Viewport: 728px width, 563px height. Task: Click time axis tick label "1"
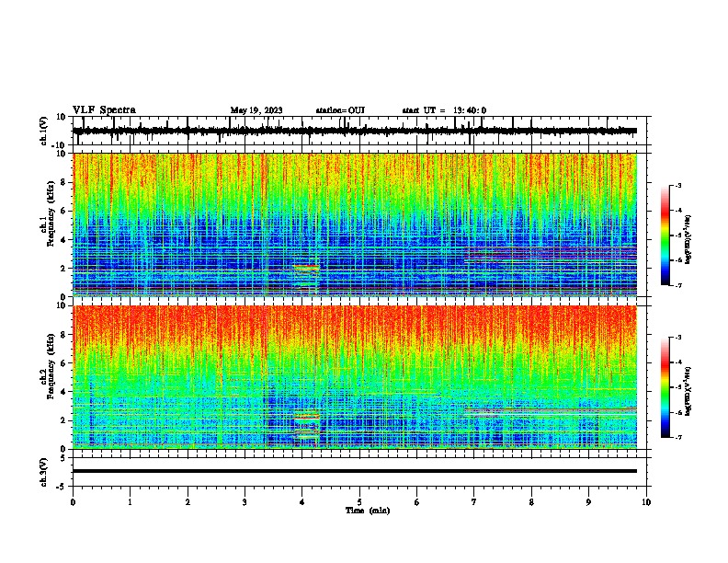(x=131, y=502)
